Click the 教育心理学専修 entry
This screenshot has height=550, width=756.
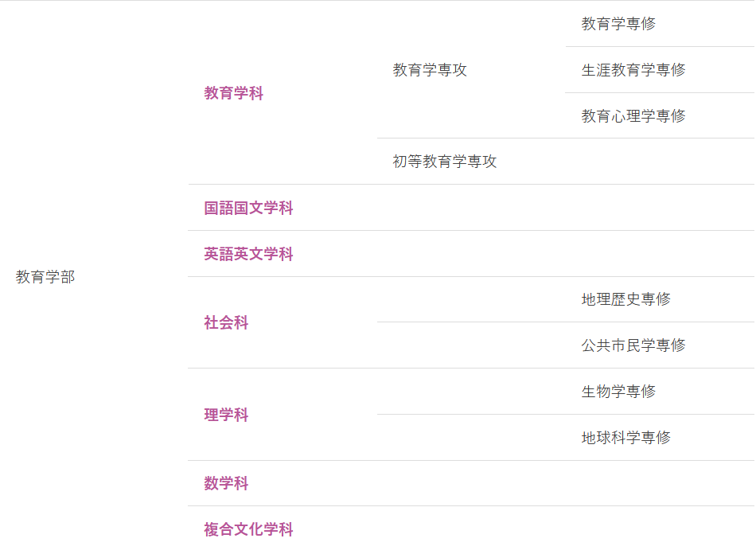click(x=633, y=116)
